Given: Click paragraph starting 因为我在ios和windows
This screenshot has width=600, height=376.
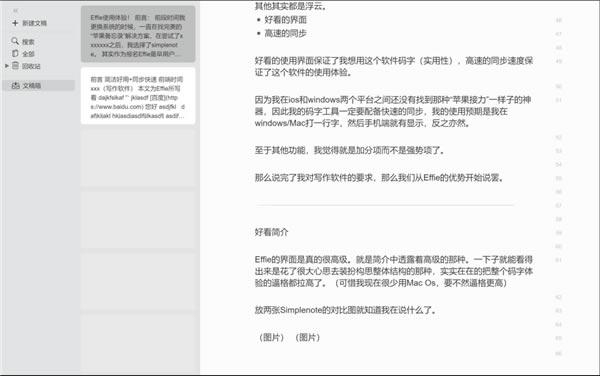Looking at the screenshot, I should [393, 111].
